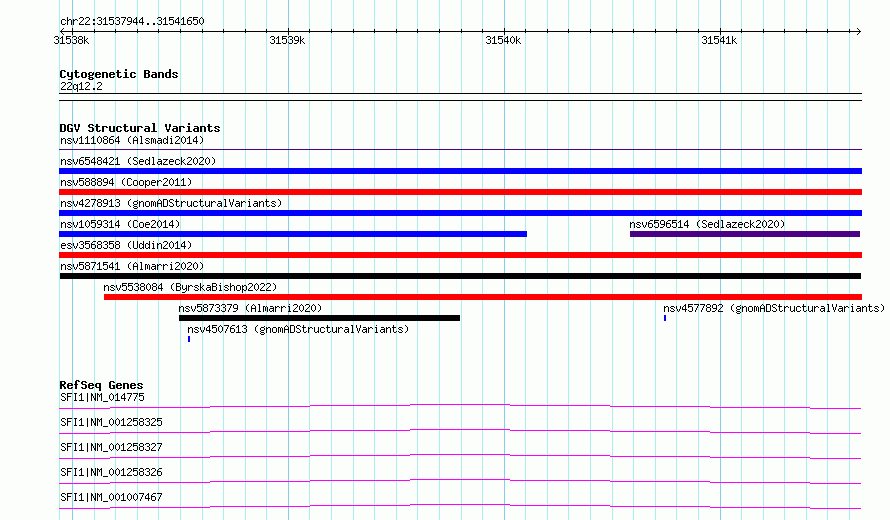Open the DGV Structural Variants track title

point(140,128)
